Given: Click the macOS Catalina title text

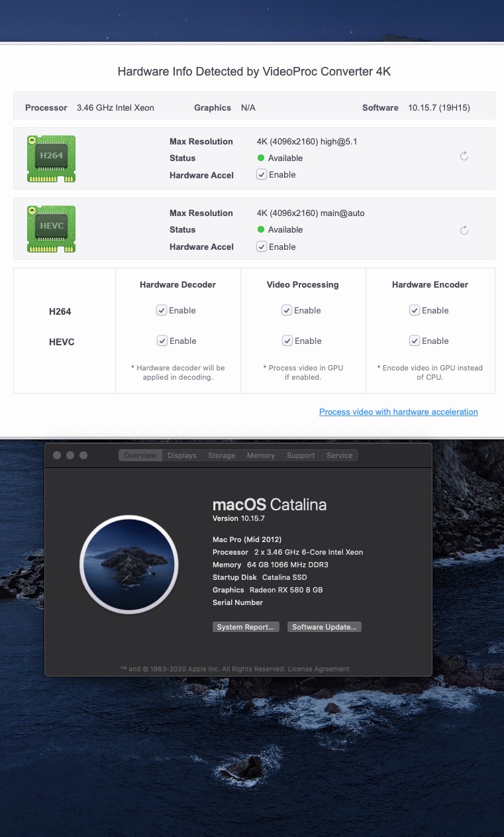Looking at the screenshot, I should (270, 504).
